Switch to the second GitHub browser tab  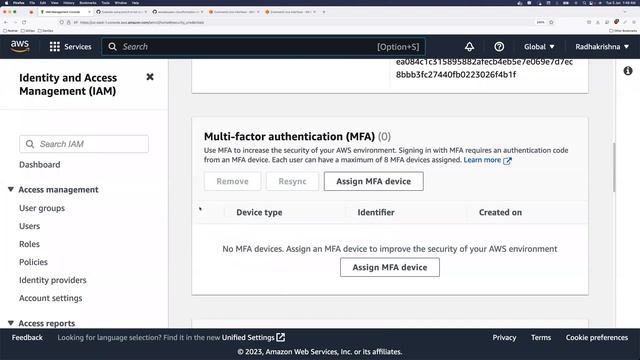177,12
